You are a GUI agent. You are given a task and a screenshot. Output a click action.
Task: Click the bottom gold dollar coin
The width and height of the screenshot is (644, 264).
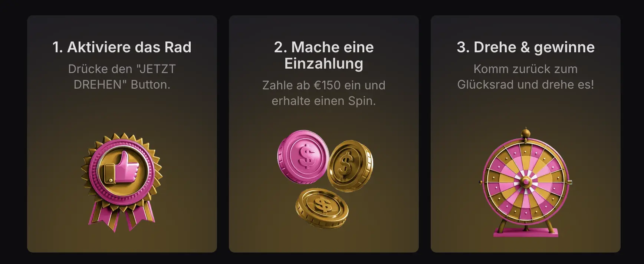tap(322, 208)
